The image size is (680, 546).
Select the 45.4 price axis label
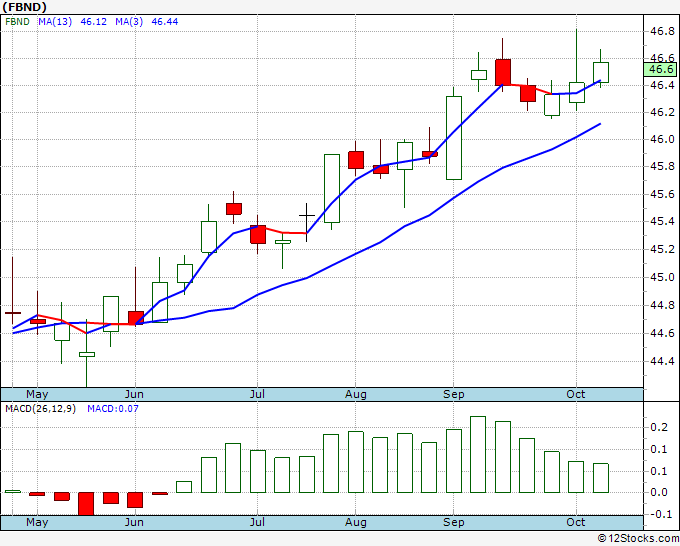662,222
